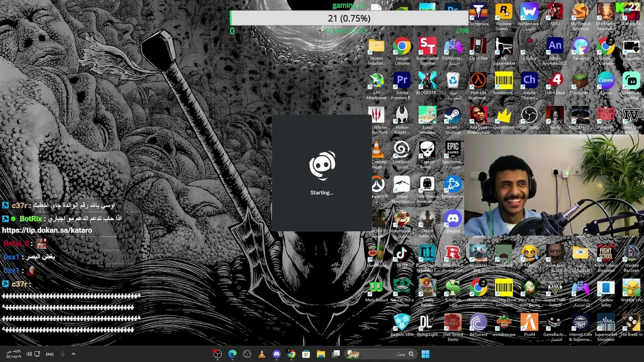Screen dimensions: 644x362
Task: Open the Discord desktop shortcut
Action: tap(453, 221)
